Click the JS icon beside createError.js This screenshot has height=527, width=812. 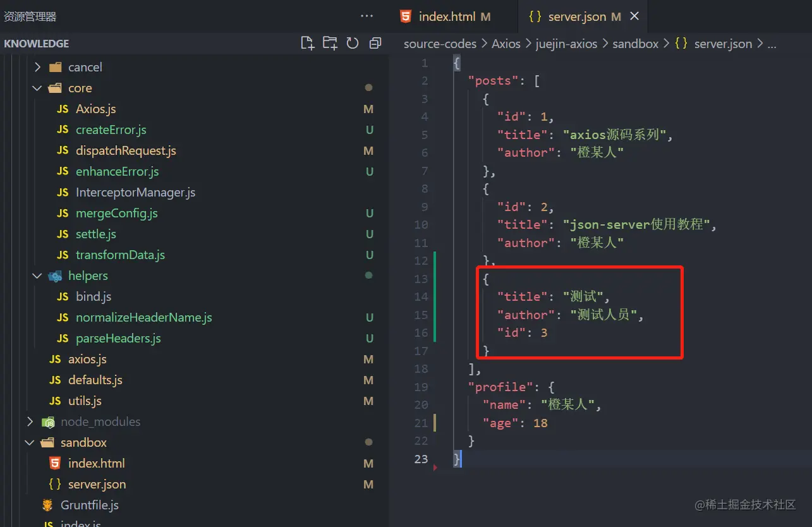tap(63, 130)
